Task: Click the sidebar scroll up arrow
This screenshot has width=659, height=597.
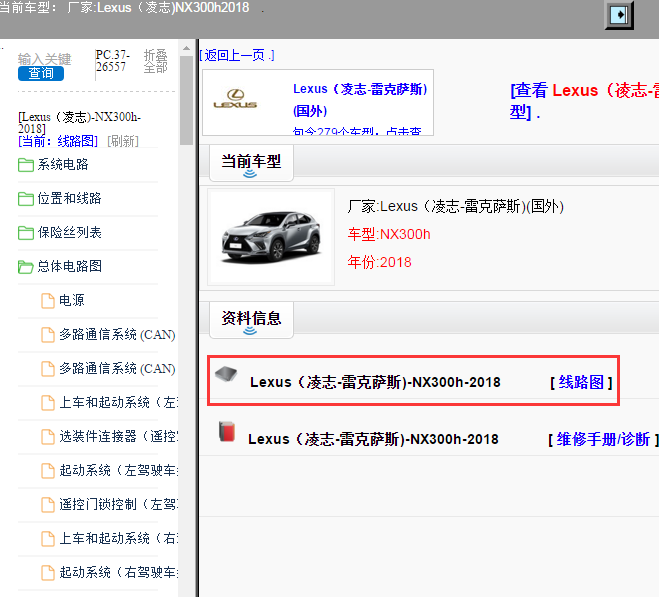Action: [186, 48]
